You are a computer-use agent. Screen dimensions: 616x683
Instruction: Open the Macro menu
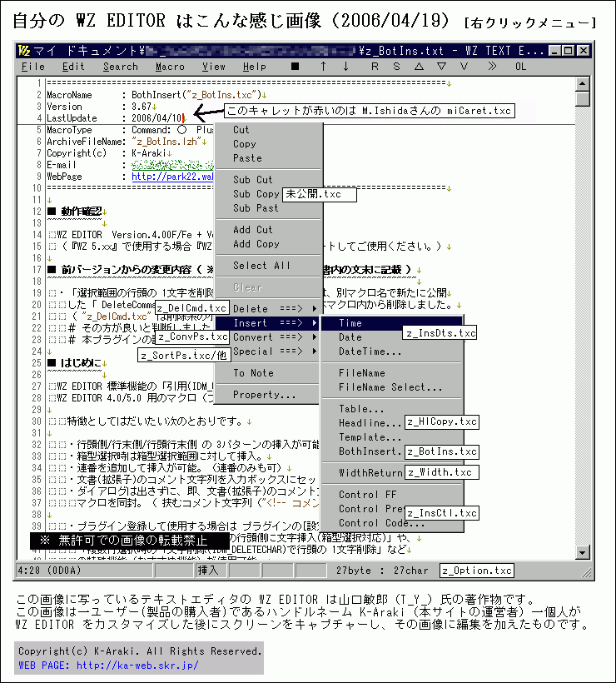[x=170, y=67]
